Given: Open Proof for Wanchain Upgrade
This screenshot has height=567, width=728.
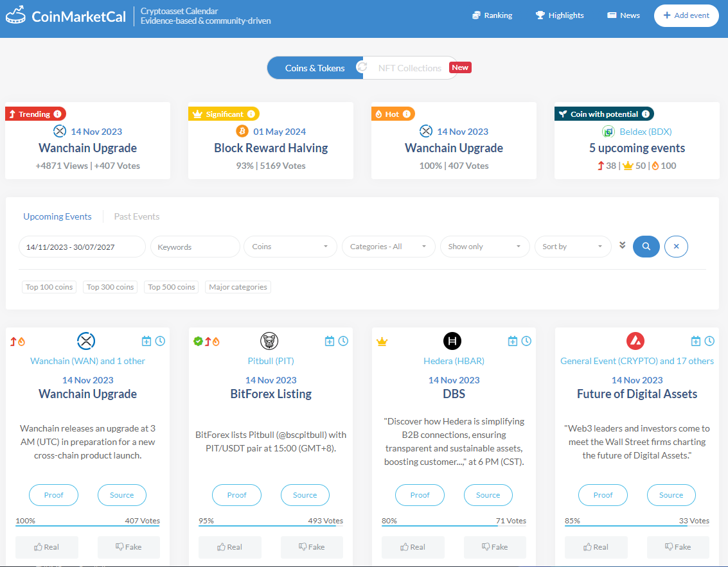Looking at the screenshot, I should click(x=53, y=495).
